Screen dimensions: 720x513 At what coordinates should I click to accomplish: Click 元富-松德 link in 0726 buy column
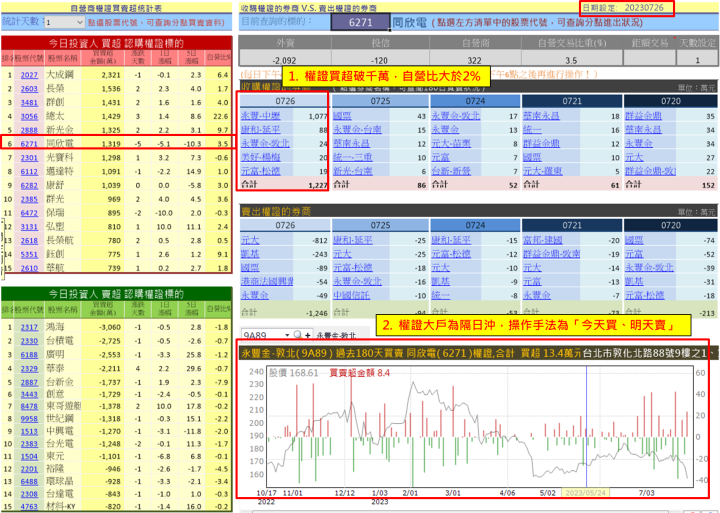pyautogui.click(x=260, y=171)
